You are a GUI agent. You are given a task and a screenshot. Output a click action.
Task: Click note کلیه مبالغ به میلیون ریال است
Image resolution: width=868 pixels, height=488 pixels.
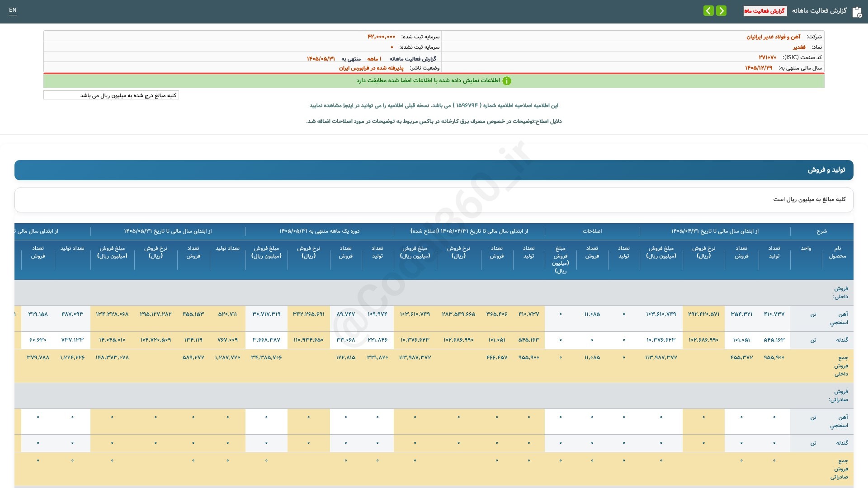coord(809,199)
